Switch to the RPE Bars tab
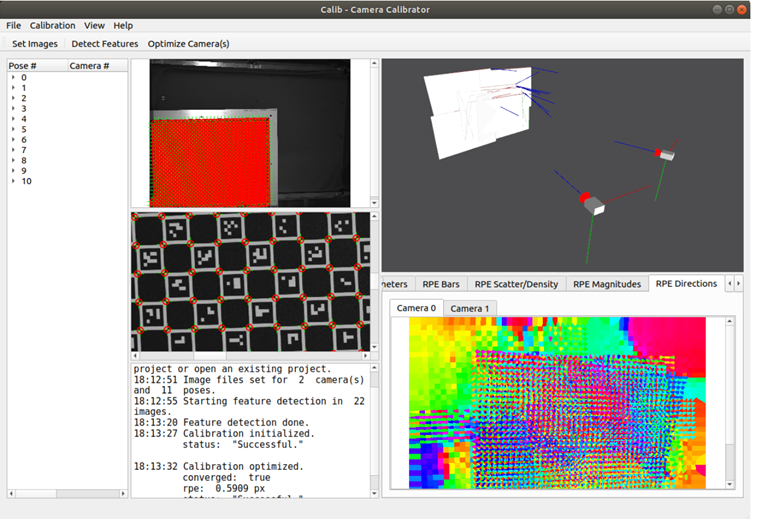 coord(441,284)
